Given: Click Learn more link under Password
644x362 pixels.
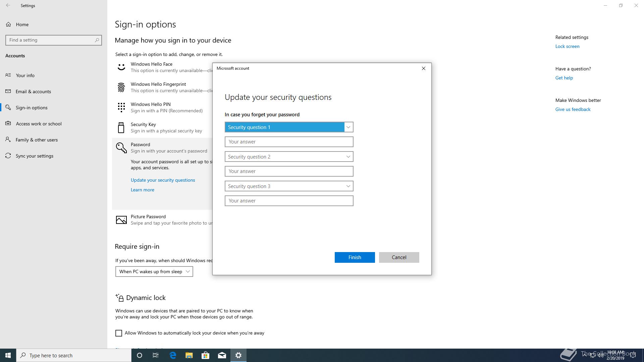Looking at the screenshot, I should tap(143, 190).
